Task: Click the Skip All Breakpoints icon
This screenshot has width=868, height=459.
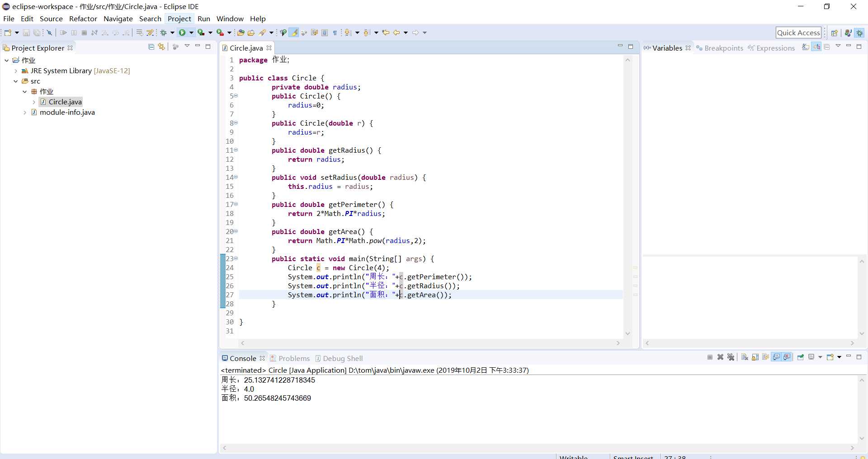Action: (49, 33)
